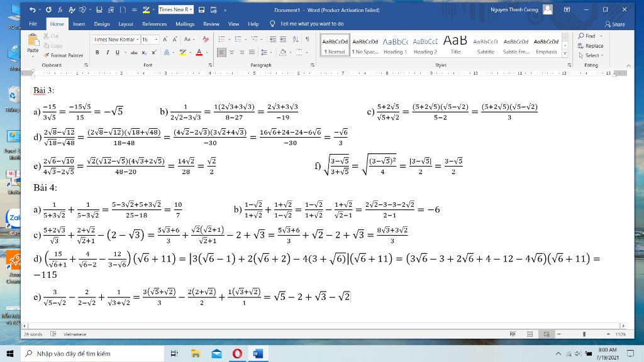644x362 pixels.
Task: Open the Numbering list dropdown arrow
Action: pyautogui.click(x=246, y=40)
